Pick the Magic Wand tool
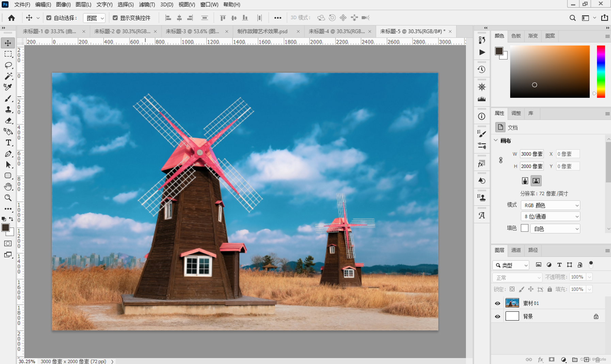This screenshot has width=611, height=364. pyautogui.click(x=8, y=76)
